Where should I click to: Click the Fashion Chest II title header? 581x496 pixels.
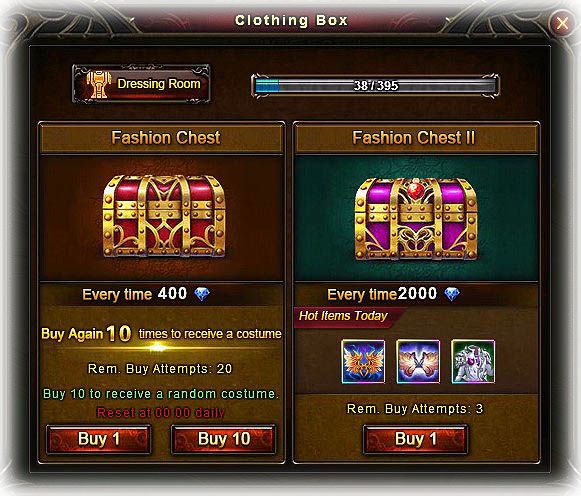[416, 138]
